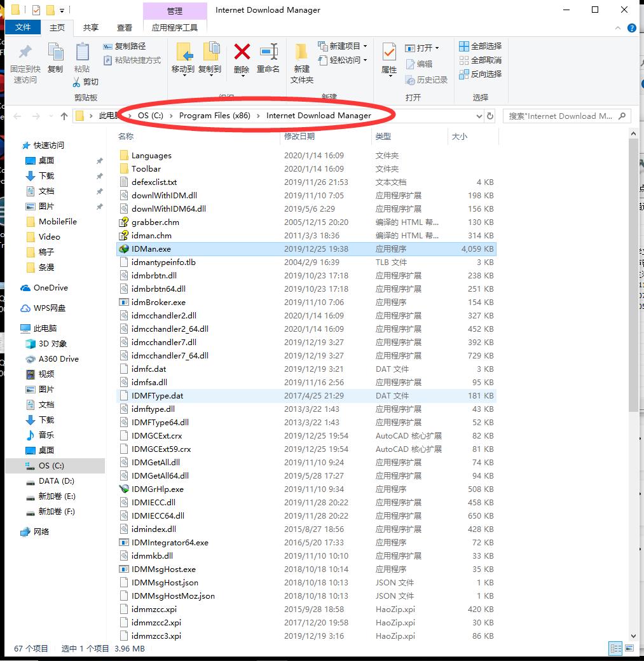
Task: Open the address bar history dropdown
Action: [x=479, y=116]
